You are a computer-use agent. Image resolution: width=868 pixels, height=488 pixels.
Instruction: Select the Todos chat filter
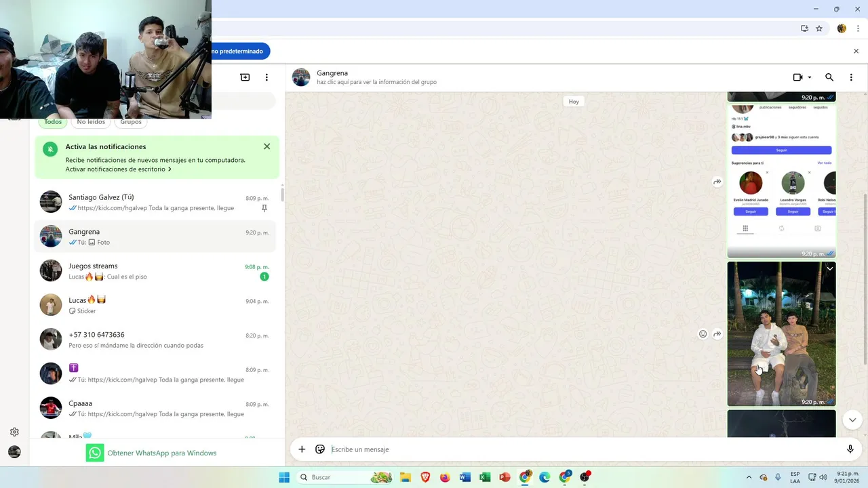pos(53,122)
